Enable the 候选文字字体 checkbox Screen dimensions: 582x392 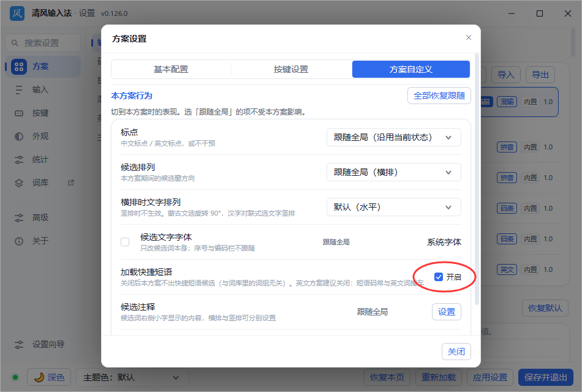point(125,242)
